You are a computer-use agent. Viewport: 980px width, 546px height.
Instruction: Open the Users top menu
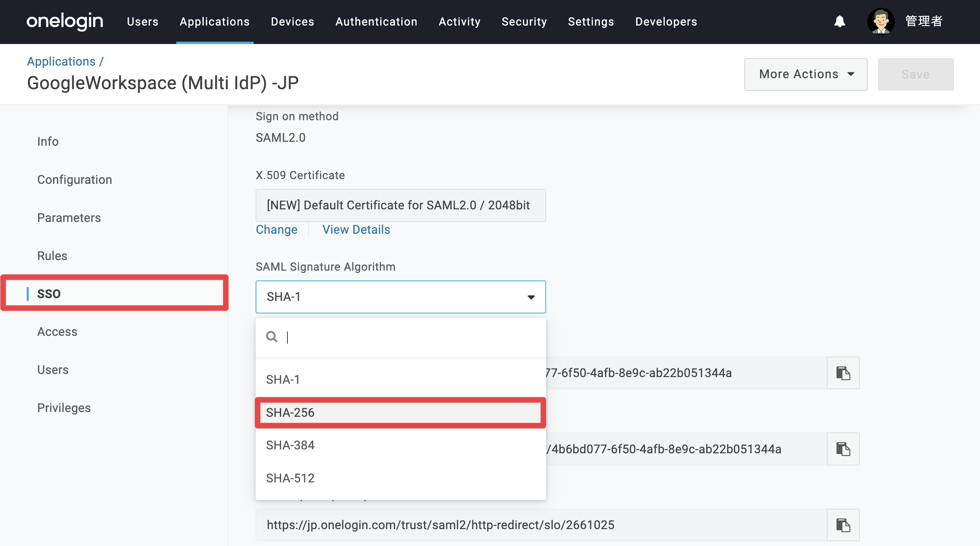(x=143, y=22)
